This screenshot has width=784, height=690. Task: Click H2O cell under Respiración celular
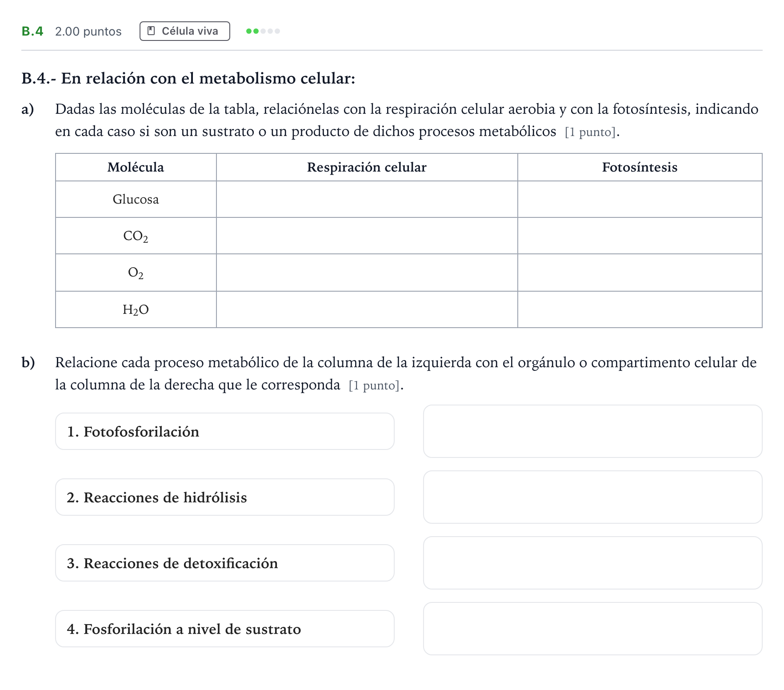367,309
